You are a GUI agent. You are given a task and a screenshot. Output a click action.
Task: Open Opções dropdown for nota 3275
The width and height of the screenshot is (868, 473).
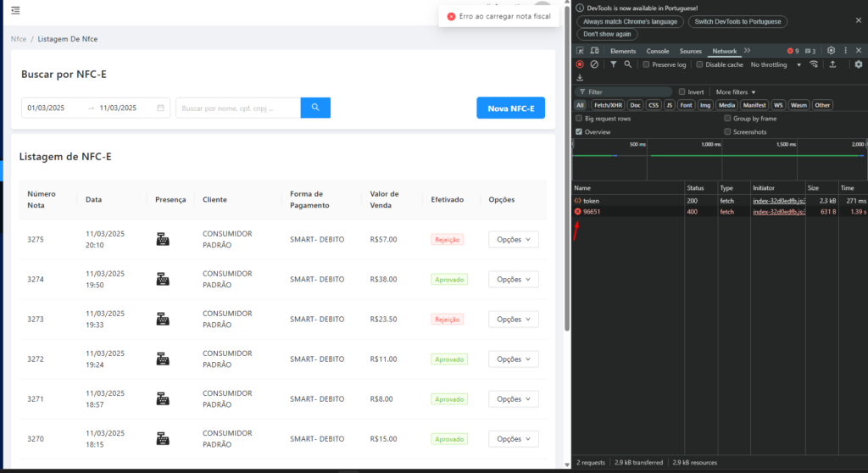513,240
